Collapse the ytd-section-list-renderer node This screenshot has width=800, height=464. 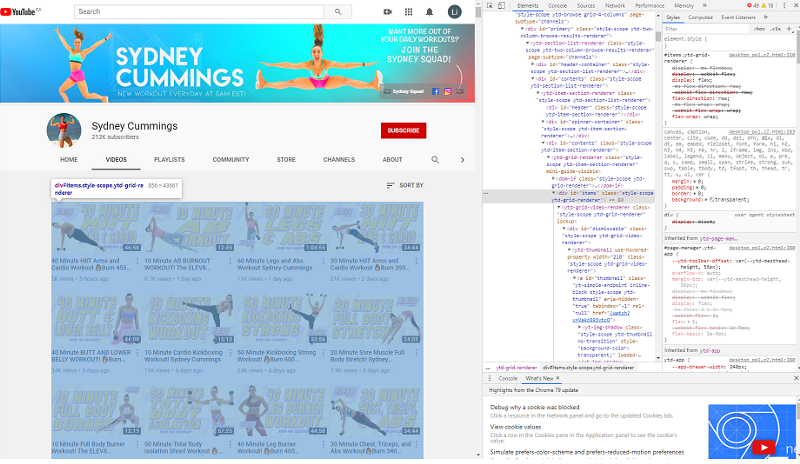[528, 43]
